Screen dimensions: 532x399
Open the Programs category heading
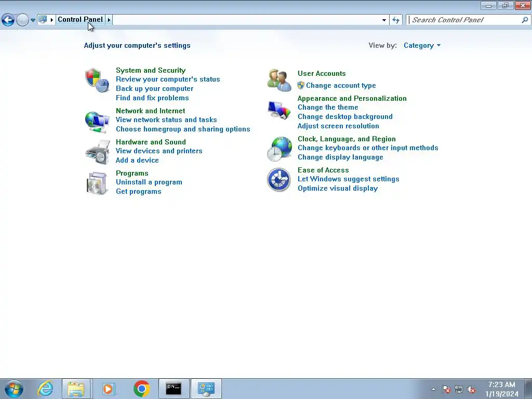[x=132, y=173]
